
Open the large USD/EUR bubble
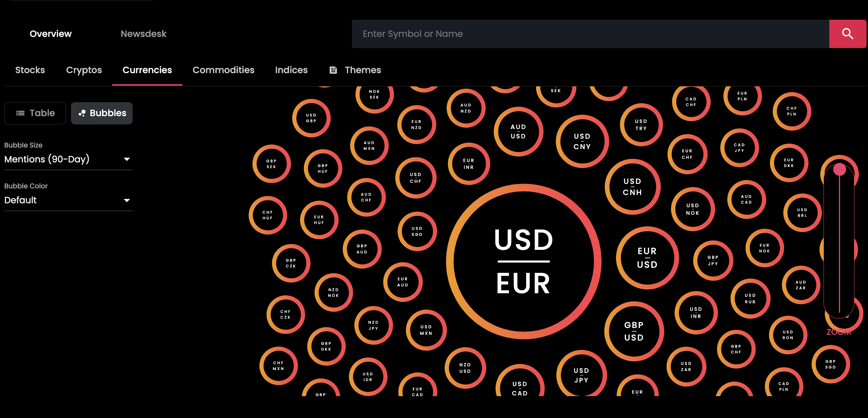(x=524, y=261)
